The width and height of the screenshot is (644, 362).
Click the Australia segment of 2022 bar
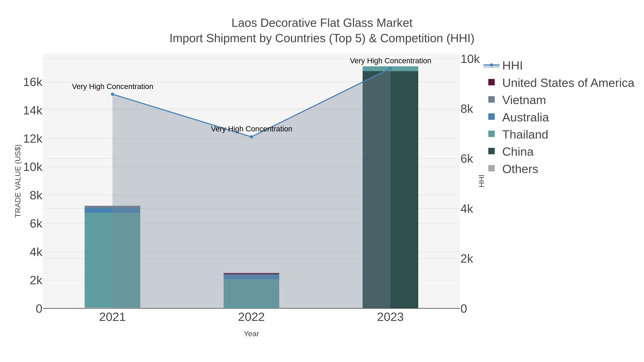[x=252, y=277]
